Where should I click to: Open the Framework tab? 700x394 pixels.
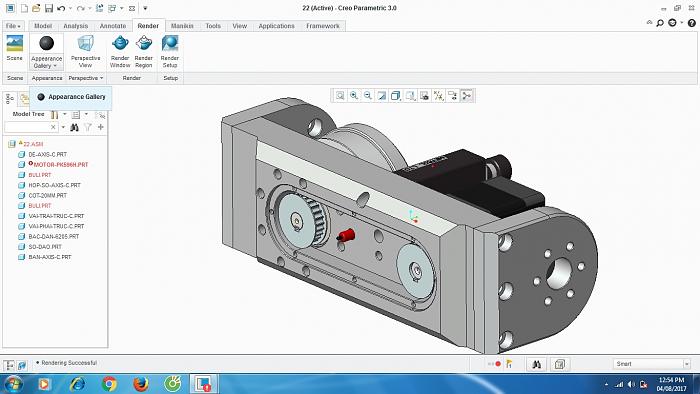tap(323, 26)
